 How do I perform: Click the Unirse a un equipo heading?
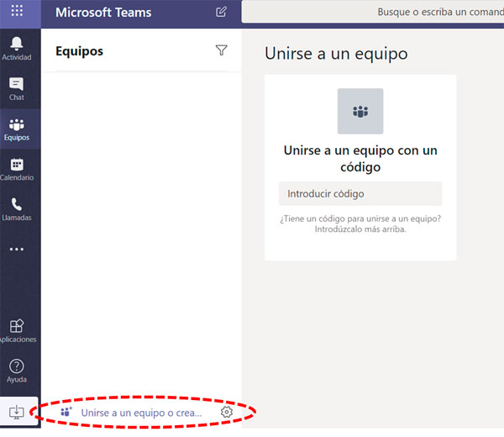coord(336,54)
